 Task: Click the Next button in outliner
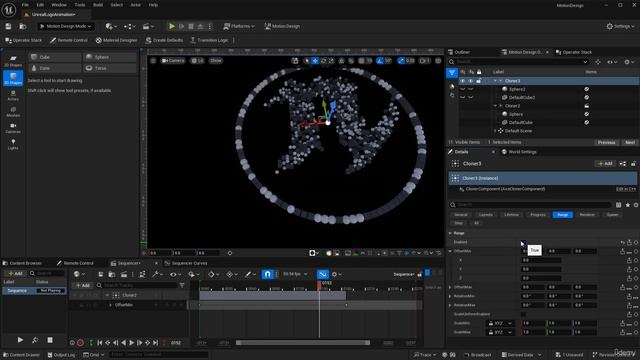[x=630, y=142]
